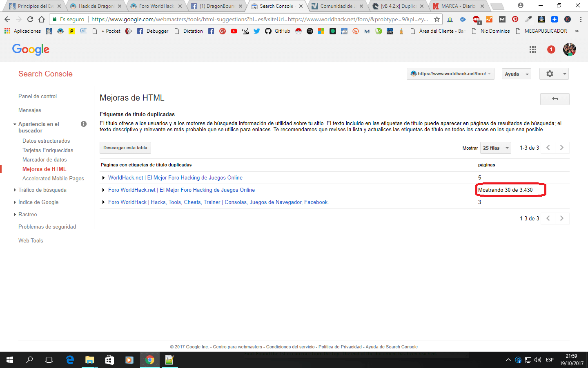Image resolution: width=588 pixels, height=368 pixels.
Task: Open Google apps grid icon
Action: (x=533, y=49)
